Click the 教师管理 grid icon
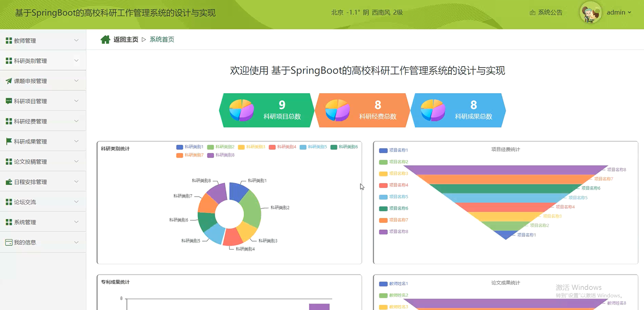The image size is (644, 310). [9, 41]
